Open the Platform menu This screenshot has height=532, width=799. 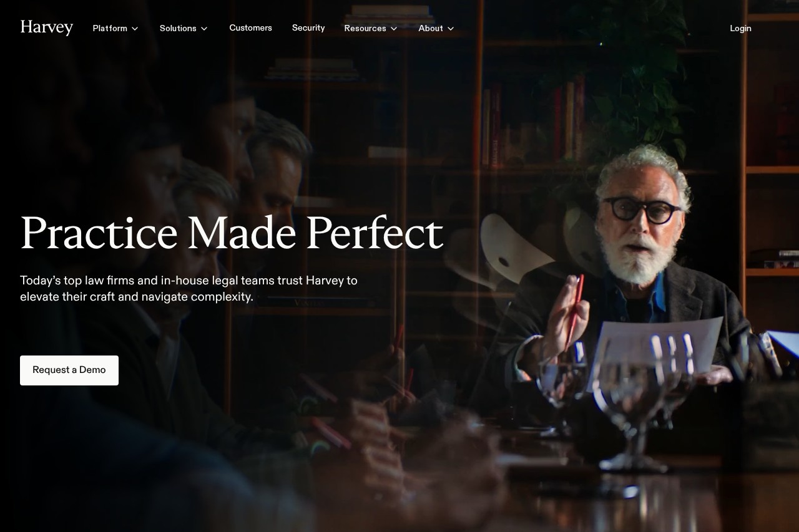[115, 29]
